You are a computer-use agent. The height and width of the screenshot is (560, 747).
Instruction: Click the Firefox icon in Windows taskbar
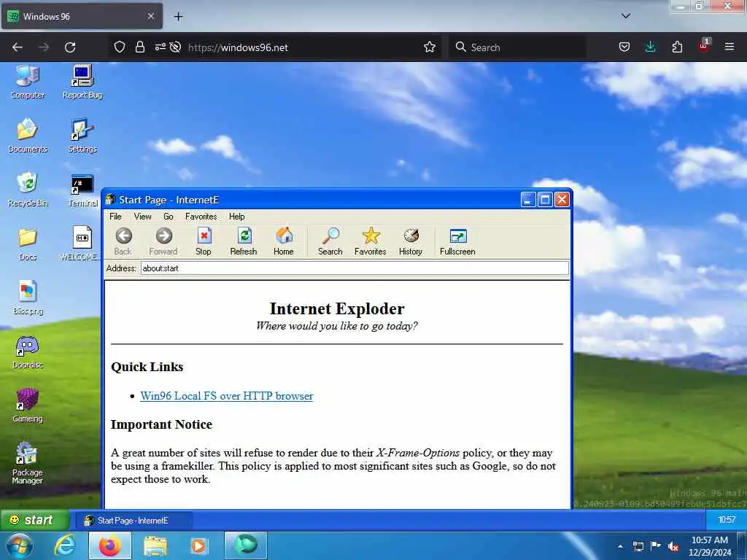[x=109, y=545]
